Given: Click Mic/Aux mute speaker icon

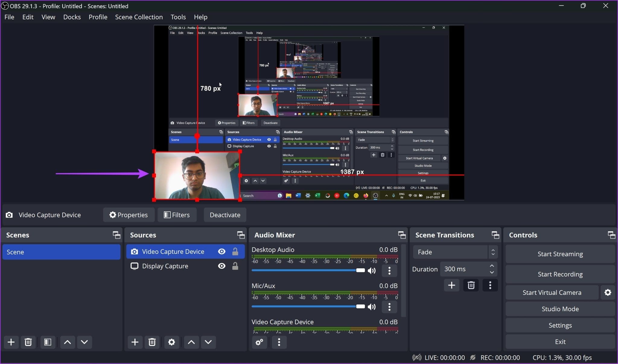Looking at the screenshot, I should coord(371,306).
